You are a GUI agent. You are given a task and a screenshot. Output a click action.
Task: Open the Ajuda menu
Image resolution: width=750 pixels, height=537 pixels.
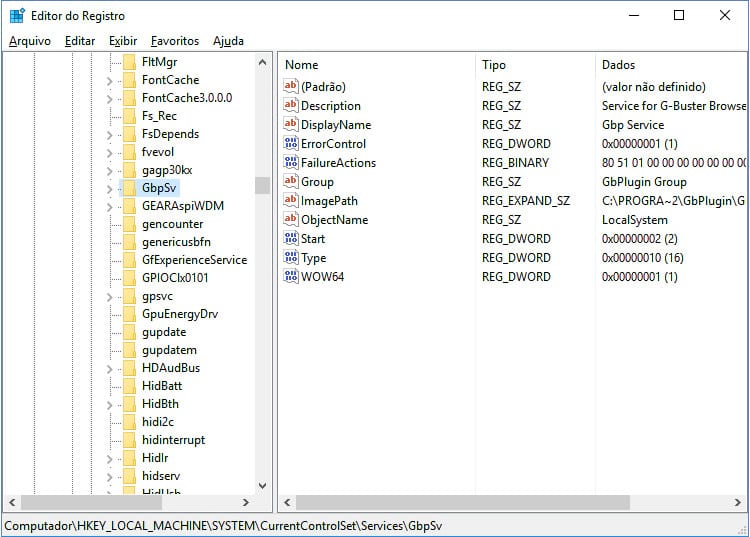point(228,41)
